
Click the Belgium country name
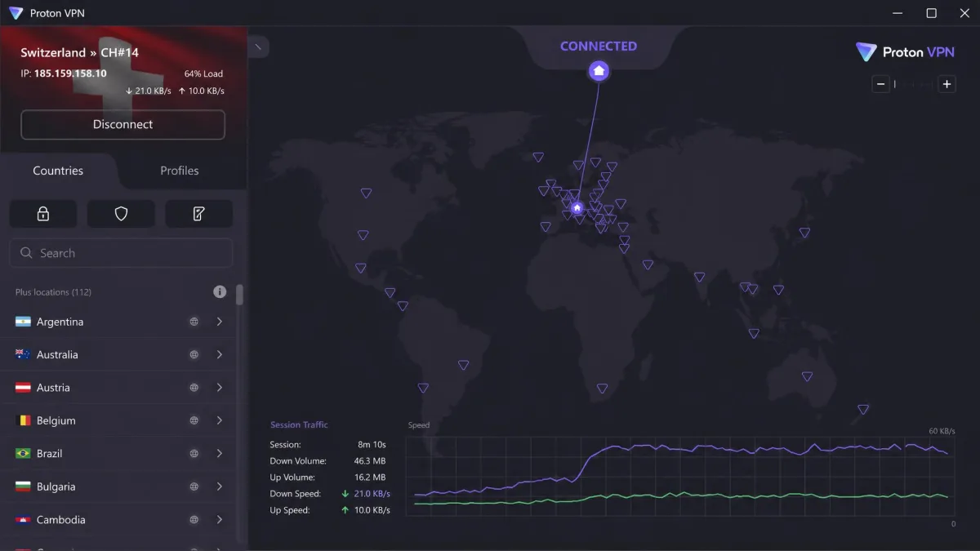56,420
